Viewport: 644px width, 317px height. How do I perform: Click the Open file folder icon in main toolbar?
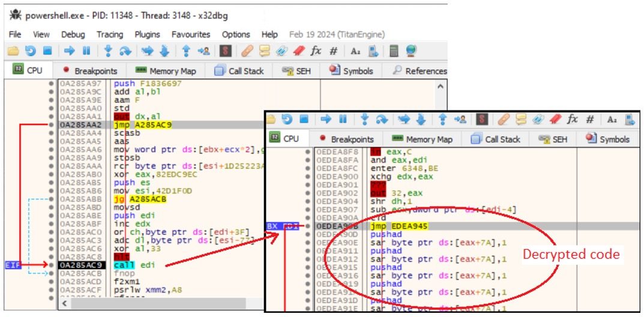pyautogui.click(x=13, y=52)
